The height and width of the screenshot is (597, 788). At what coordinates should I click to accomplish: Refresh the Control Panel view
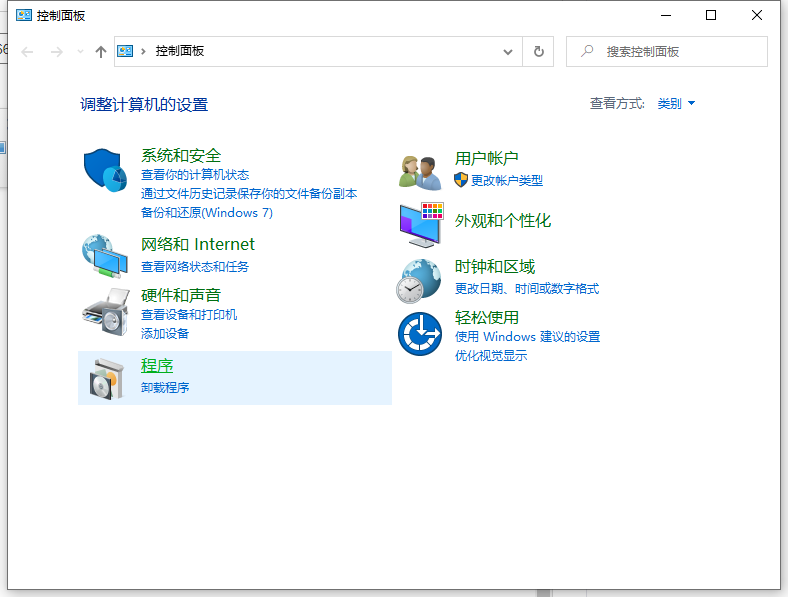click(x=538, y=51)
